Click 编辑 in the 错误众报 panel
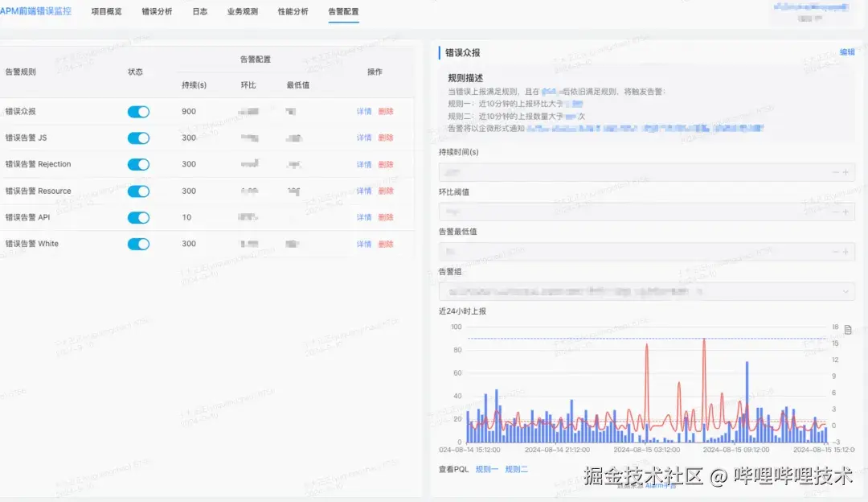868x502 pixels. 846,51
